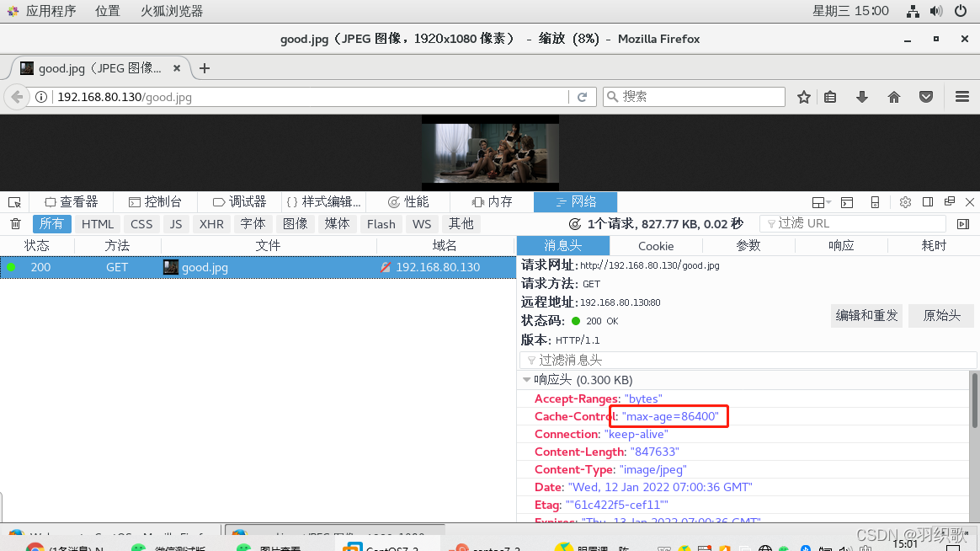Bookmark this page with the star icon

click(x=804, y=97)
